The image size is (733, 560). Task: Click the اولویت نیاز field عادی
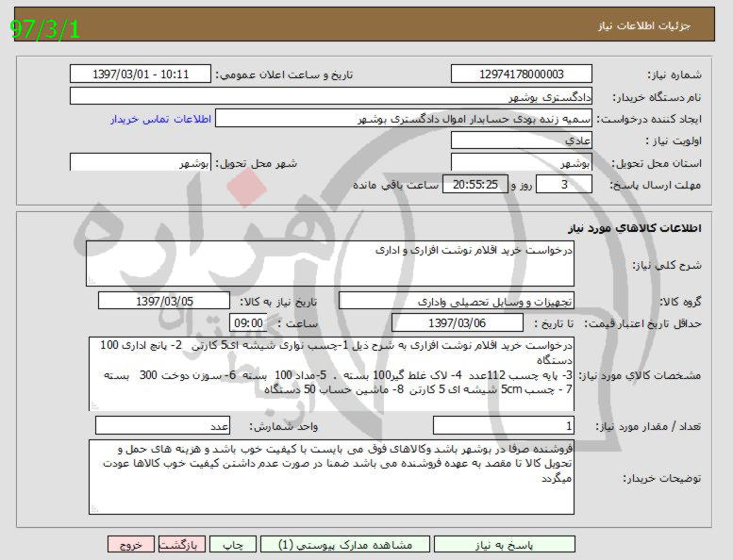[x=522, y=140]
